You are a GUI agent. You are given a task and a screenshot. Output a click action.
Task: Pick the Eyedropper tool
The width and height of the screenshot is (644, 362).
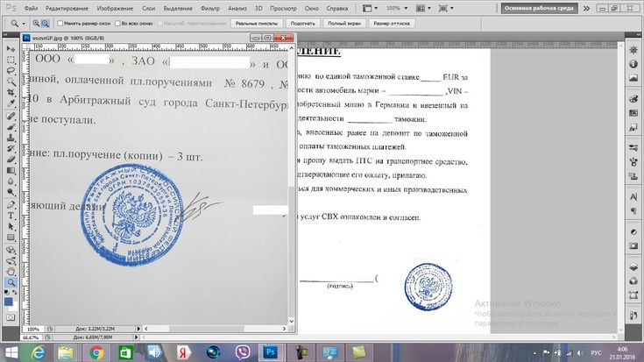11,104
